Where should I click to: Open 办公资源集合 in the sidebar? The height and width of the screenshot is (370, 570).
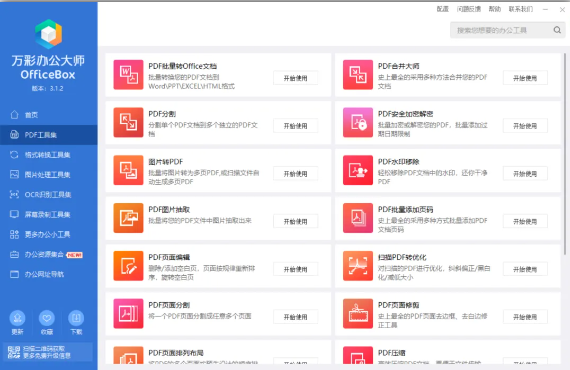[49, 254]
